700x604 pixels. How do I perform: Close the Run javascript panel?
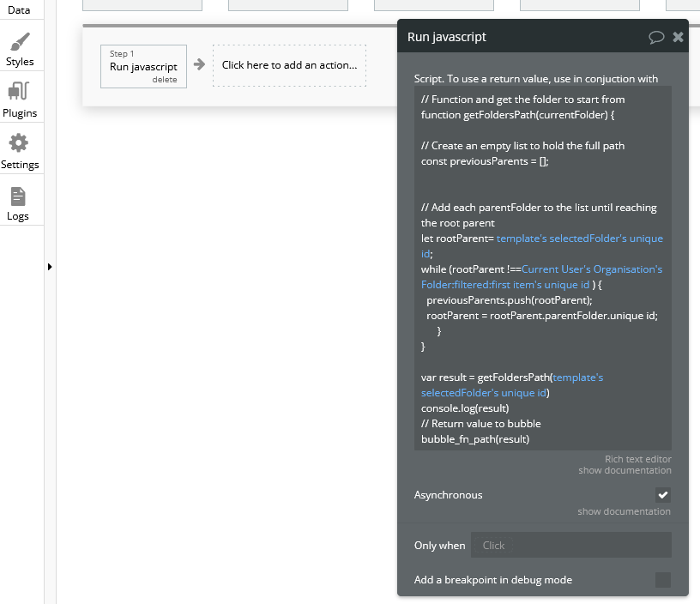[x=678, y=37]
